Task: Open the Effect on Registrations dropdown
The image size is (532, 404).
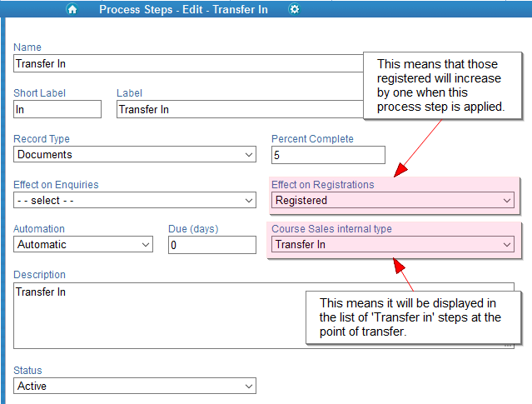Action: coord(393,200)
